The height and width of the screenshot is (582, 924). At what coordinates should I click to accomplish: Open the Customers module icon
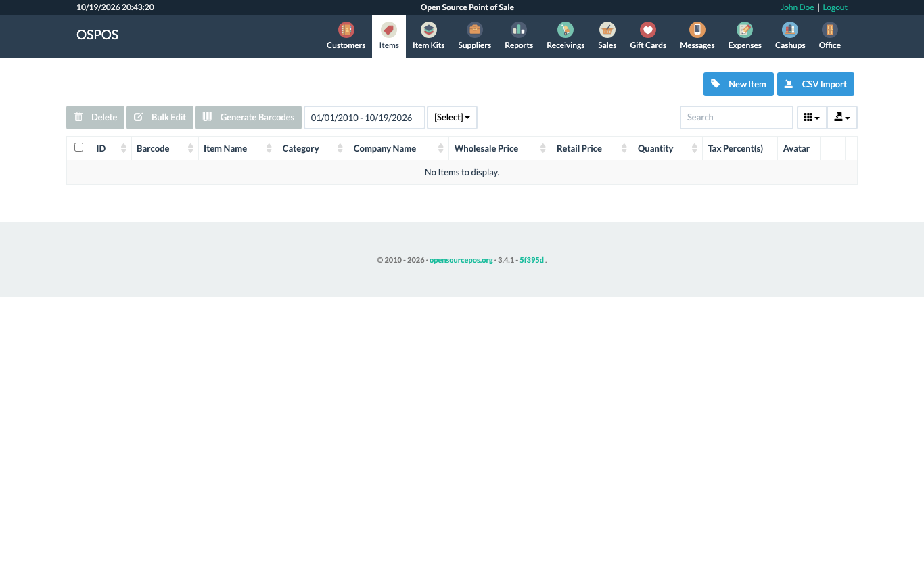click(x=346, y=30)
